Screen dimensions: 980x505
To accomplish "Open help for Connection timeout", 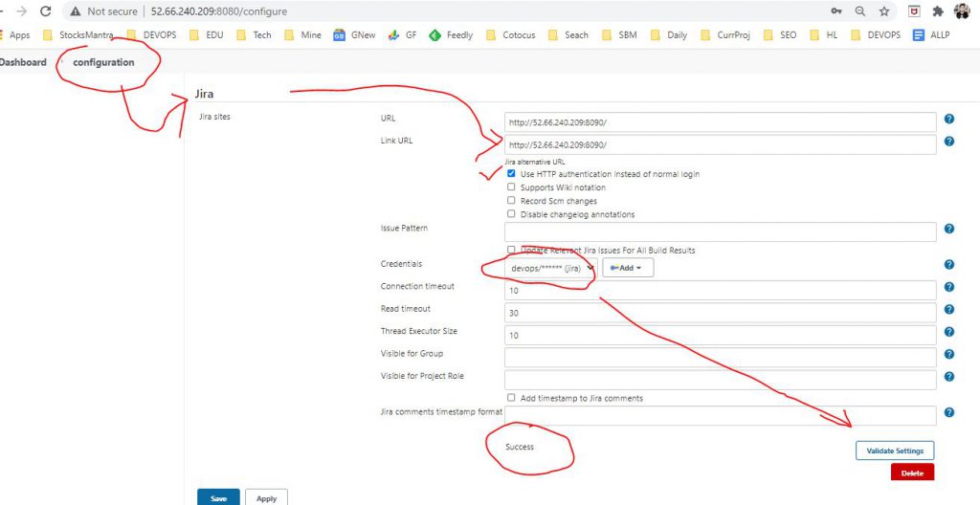I will pos(948,287).
